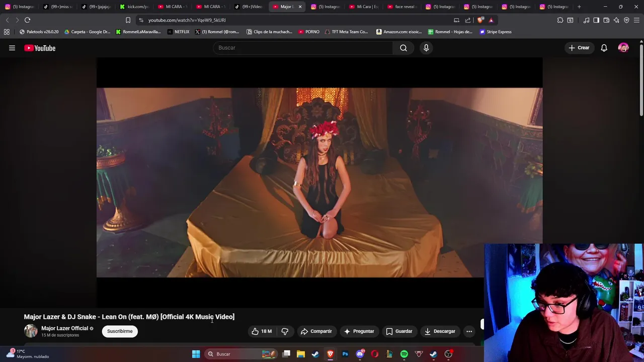Open the browser apps grid icon
Viewport: 644px width, 362px height.
[7, 32]
